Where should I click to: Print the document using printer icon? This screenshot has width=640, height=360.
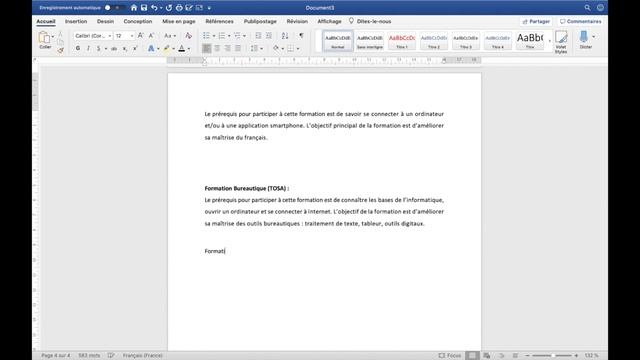179,8
